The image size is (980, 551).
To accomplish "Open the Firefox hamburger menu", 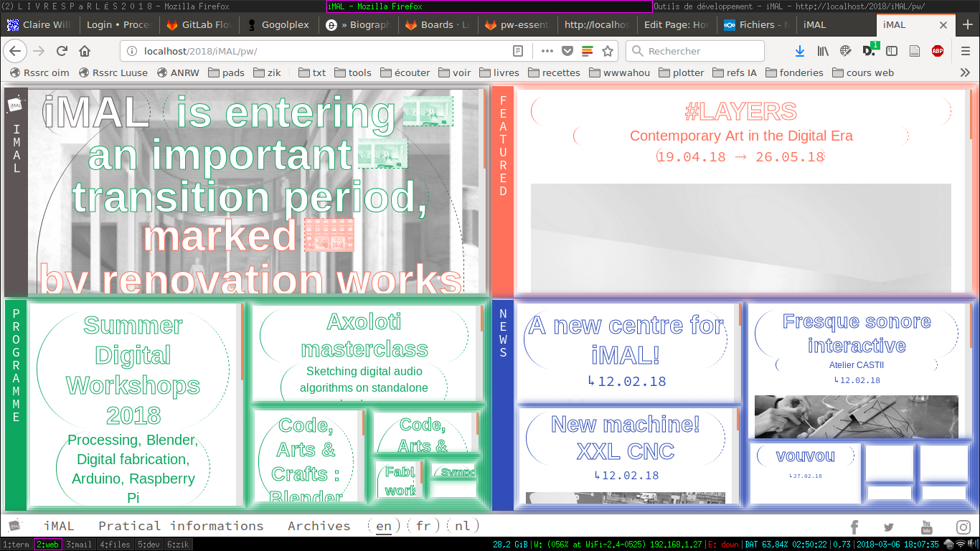I will [966, 51].
